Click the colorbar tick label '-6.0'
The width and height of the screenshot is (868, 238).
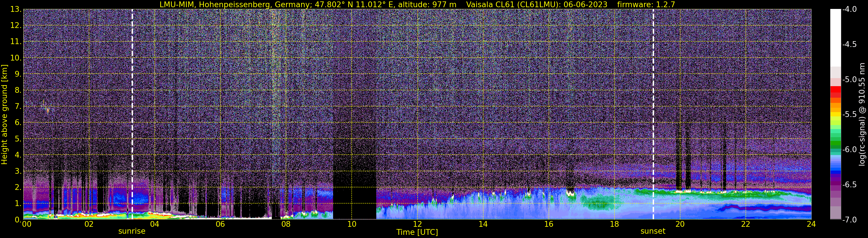(x=849, y=149)
